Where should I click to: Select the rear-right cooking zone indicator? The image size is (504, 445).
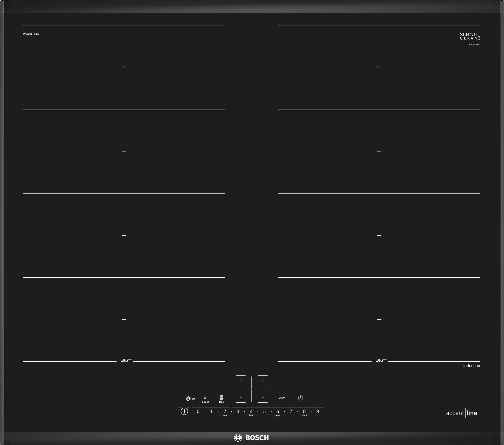pos(262,381)
